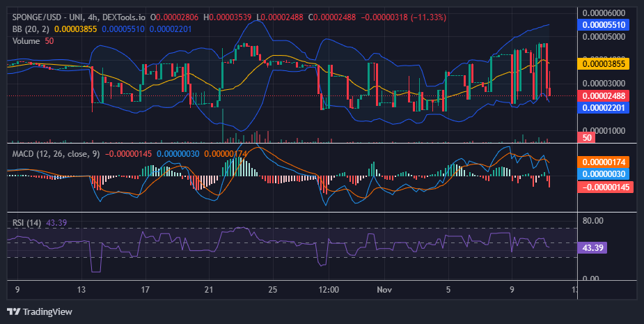Select the MACD (12, 26, close, 9) label

tap(56, 154)
